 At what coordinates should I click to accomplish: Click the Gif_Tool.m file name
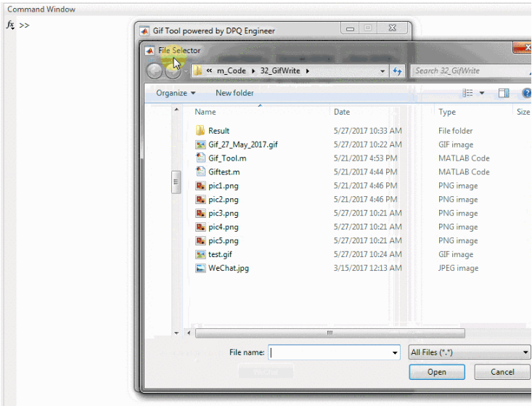pyautogui.click(x=227, y=158)
